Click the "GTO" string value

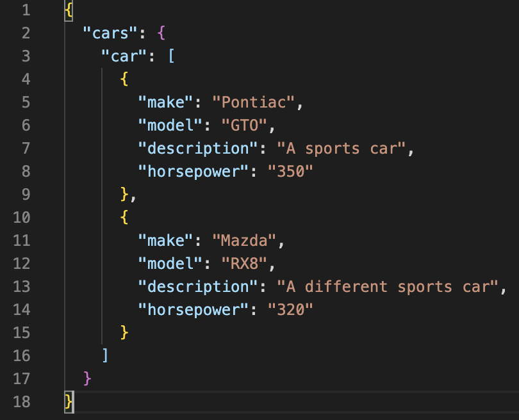pyautogui.click(x=244, y=125)
